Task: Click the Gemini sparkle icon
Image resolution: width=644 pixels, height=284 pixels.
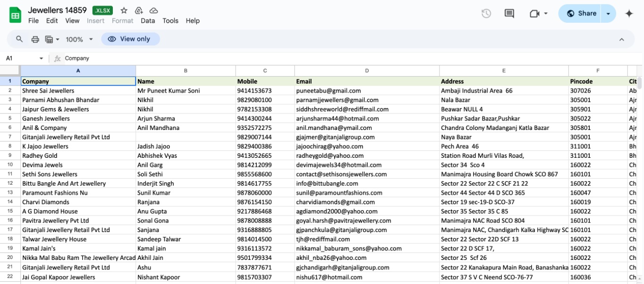Action: 629,14
